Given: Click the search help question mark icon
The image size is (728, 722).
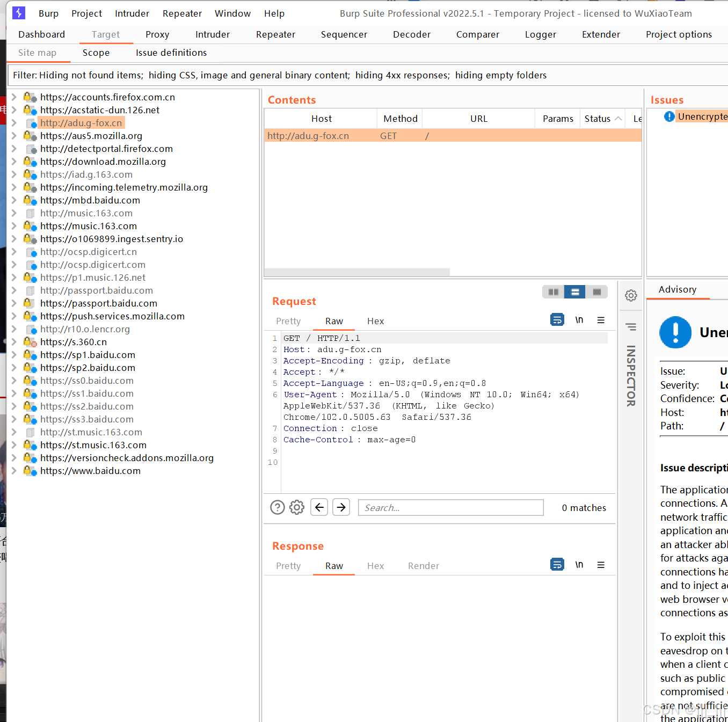Looking at the screenshot, I should point(278,507).
